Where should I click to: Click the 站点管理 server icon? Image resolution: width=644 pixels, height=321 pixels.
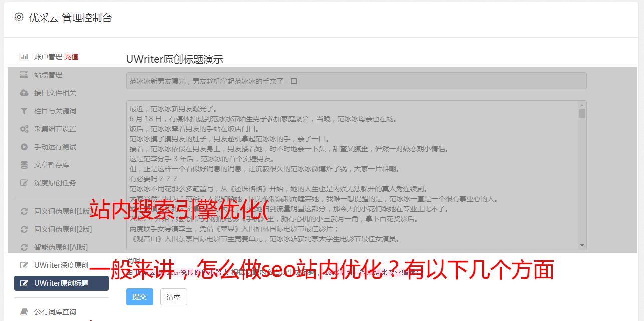tap(24, 75)
